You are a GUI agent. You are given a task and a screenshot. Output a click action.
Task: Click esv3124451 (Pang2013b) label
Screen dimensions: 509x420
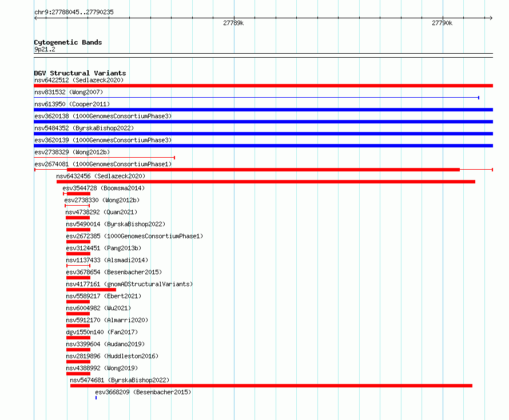coord(104,248)
